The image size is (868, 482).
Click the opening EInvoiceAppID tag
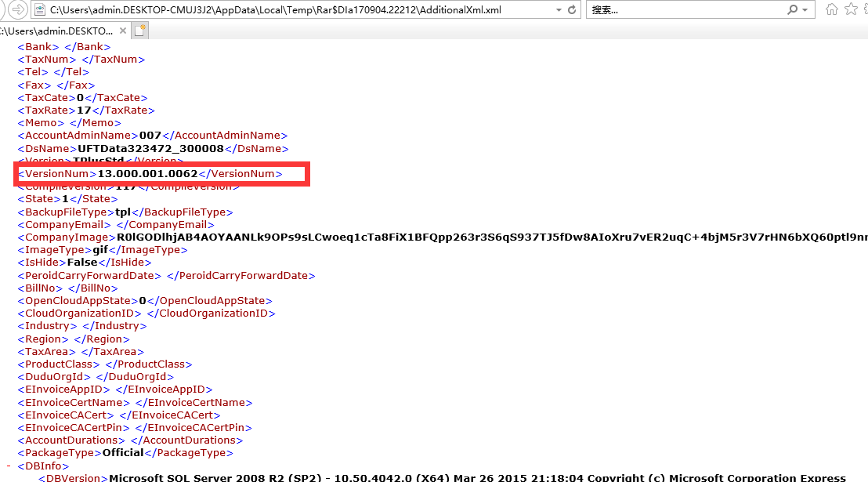pyautogui.click(x=64, y=390)
